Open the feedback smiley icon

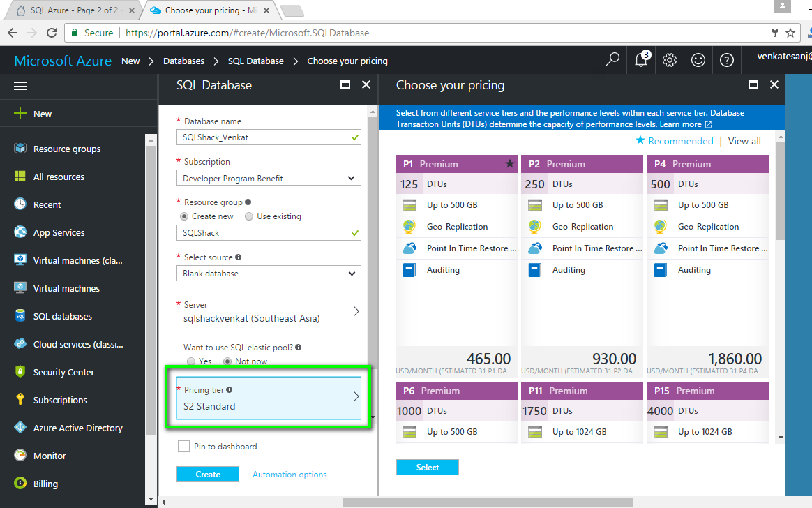(698, 60)
